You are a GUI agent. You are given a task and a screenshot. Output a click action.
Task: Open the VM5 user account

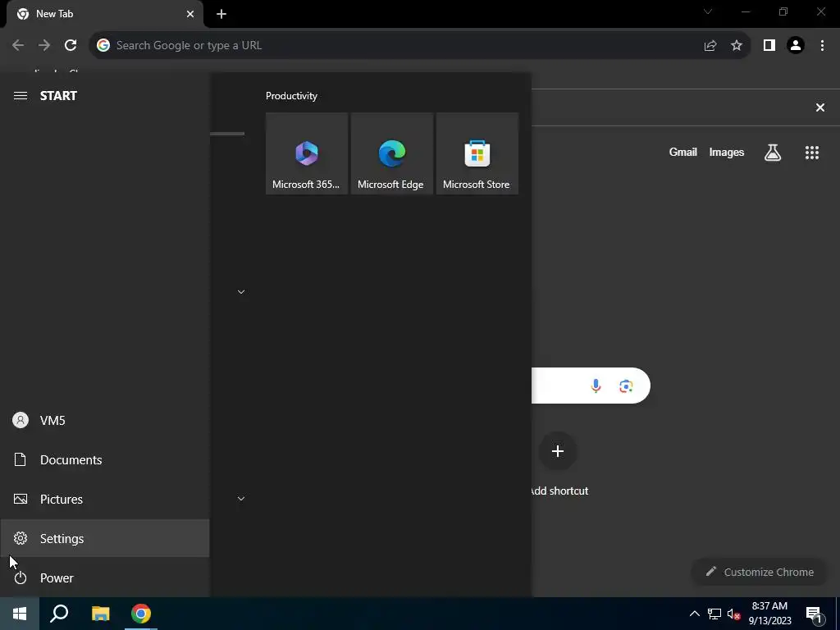tap(104, 421)
